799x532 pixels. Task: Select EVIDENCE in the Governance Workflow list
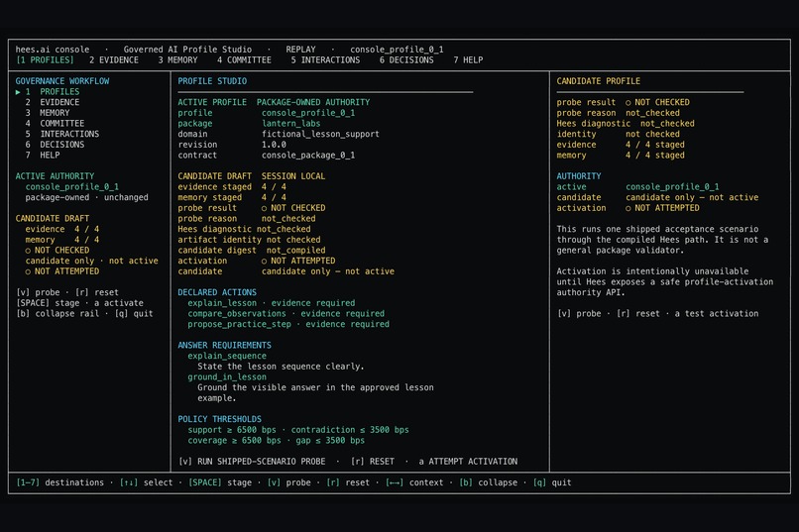pos(53,102)
